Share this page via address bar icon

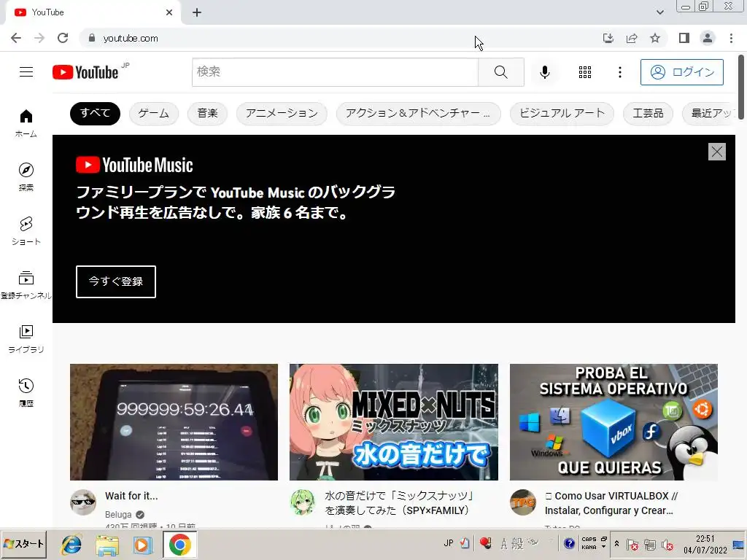point(632,38)
